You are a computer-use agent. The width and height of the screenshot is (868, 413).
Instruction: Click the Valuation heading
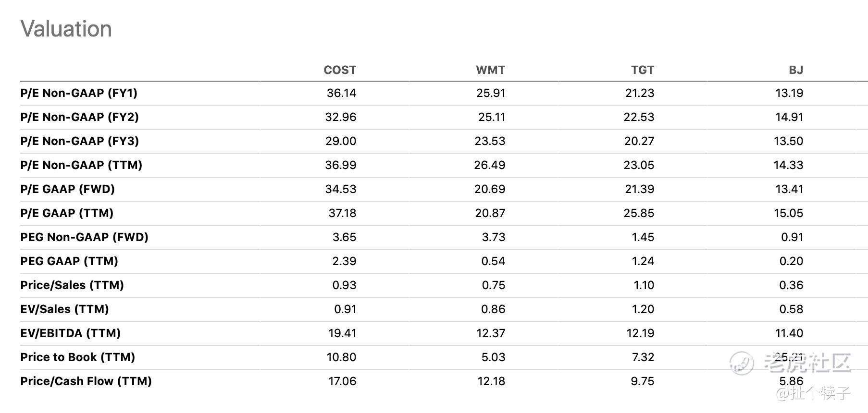click(66, 29)
